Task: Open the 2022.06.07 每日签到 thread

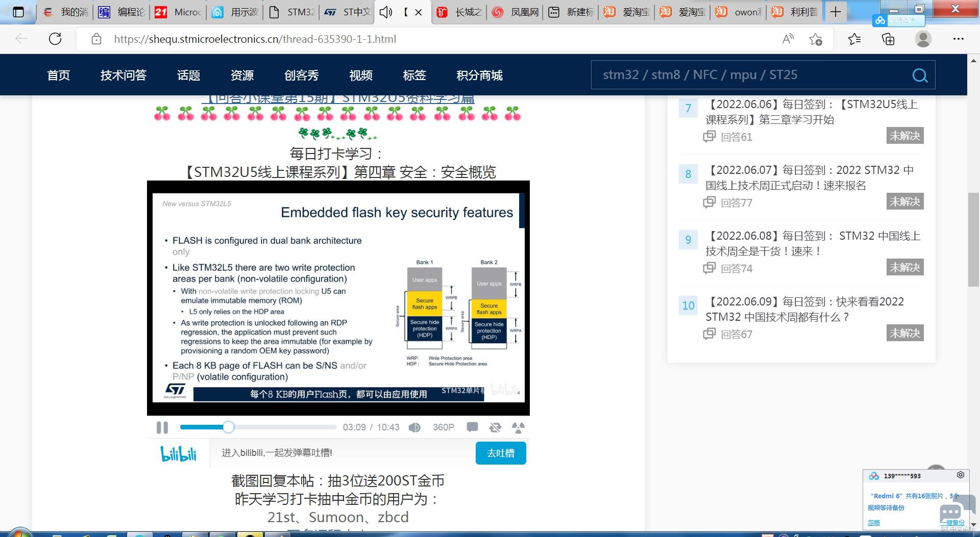Action: [x=810, y=177]
